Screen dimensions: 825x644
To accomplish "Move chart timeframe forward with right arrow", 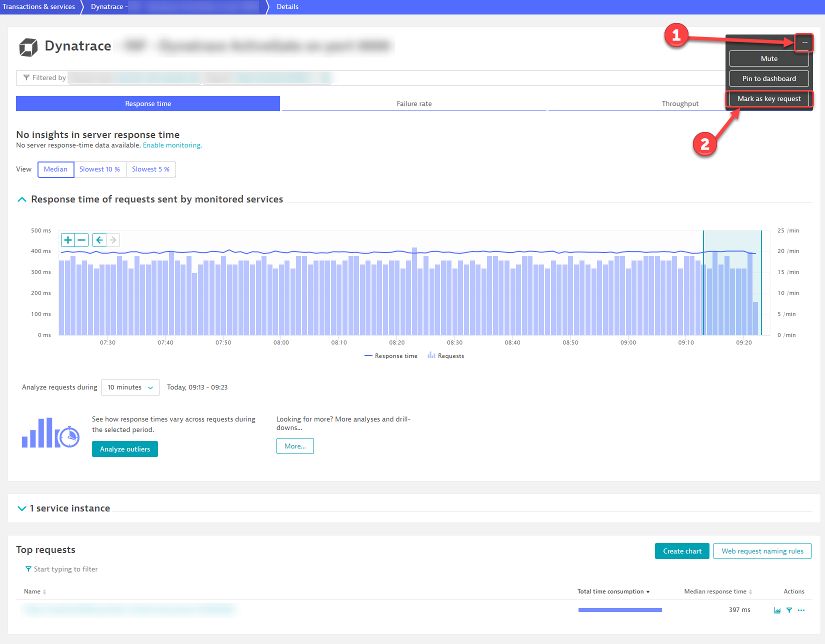I will 113,240.
